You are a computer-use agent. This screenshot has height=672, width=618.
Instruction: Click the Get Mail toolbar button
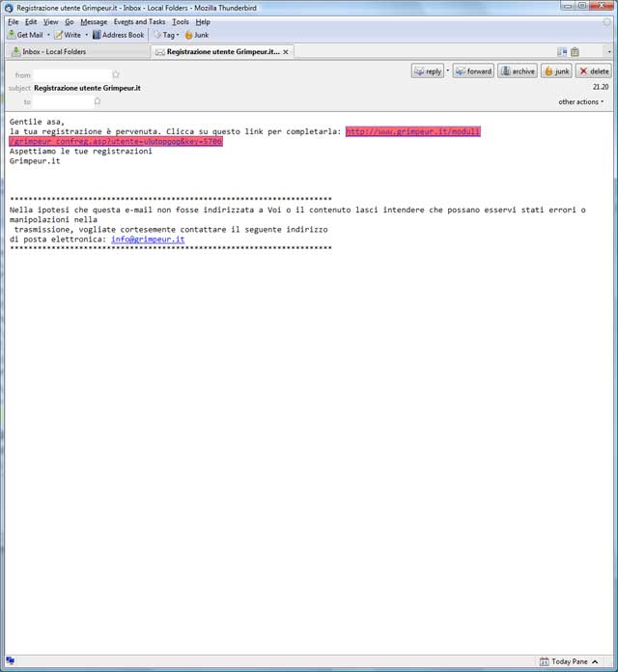(x=25, y=35)
